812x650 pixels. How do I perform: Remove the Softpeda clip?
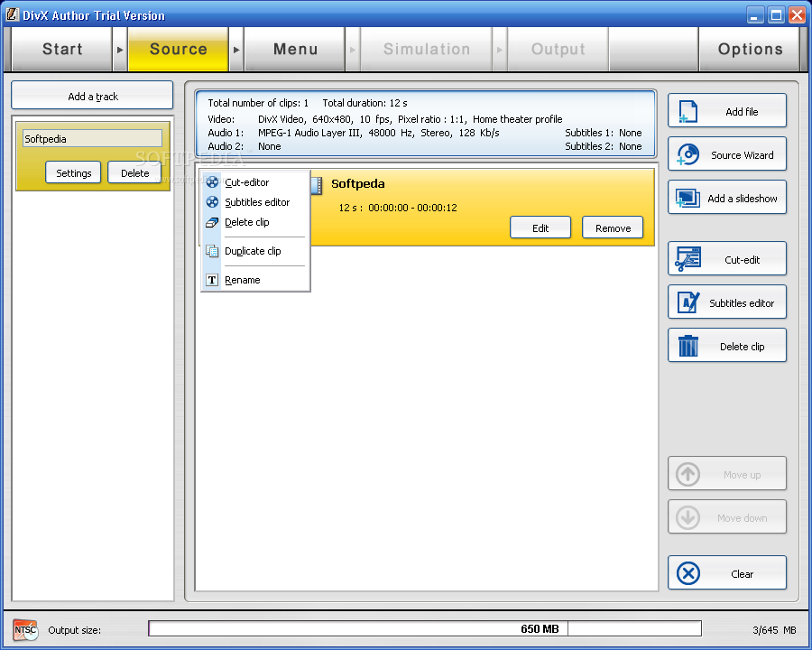point(613,227)
